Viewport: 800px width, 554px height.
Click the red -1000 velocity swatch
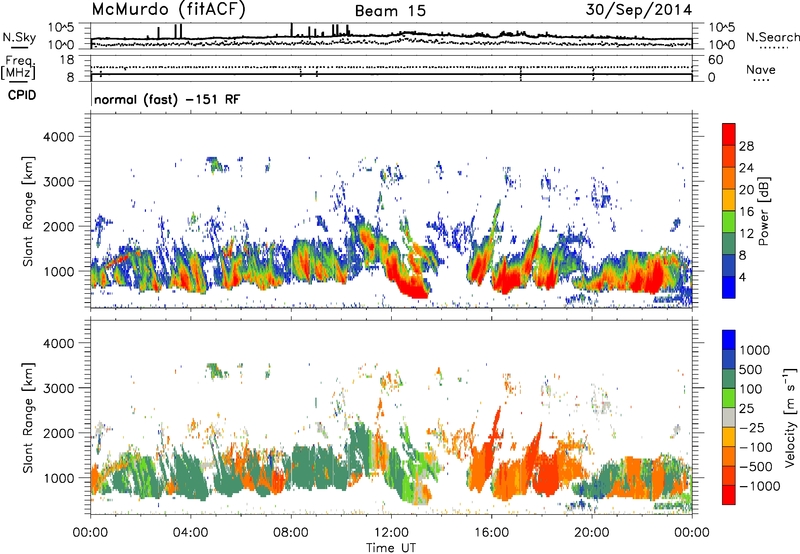pos(729,495)
